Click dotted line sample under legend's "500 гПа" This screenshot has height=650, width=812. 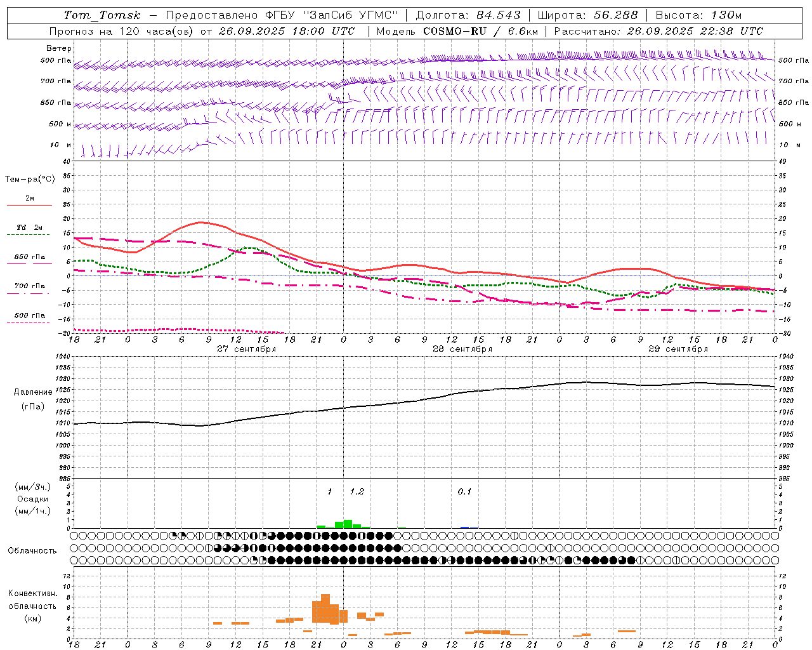(28, 322)
